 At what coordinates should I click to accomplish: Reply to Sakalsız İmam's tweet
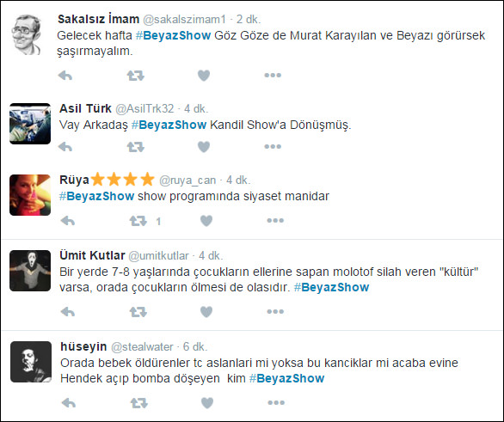pyautogui.click(x=65, y=76)
